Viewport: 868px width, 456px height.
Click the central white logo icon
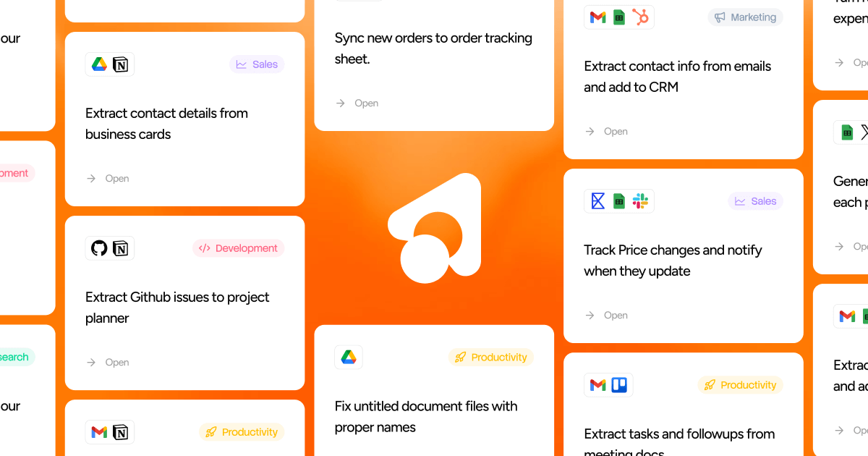pyautogui.click(x=435, y=228)
